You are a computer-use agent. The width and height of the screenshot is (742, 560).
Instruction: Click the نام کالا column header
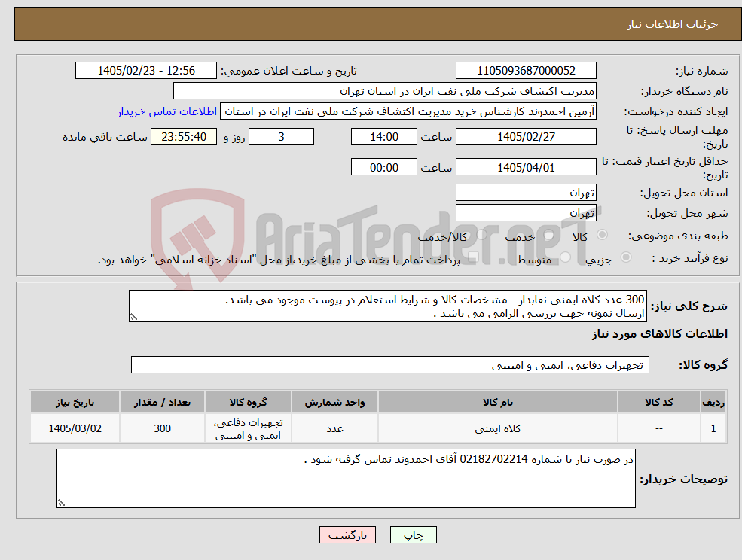click(x=497, y=402)
